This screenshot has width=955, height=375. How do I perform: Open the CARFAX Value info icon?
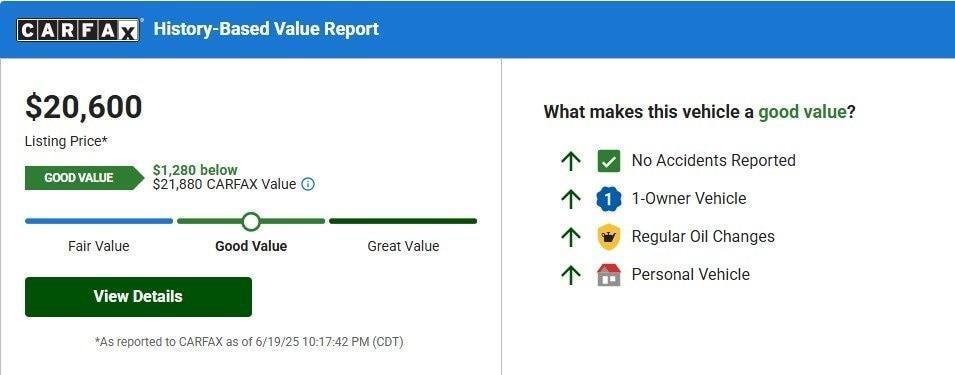pyautogui.click(x=308, y=184)
